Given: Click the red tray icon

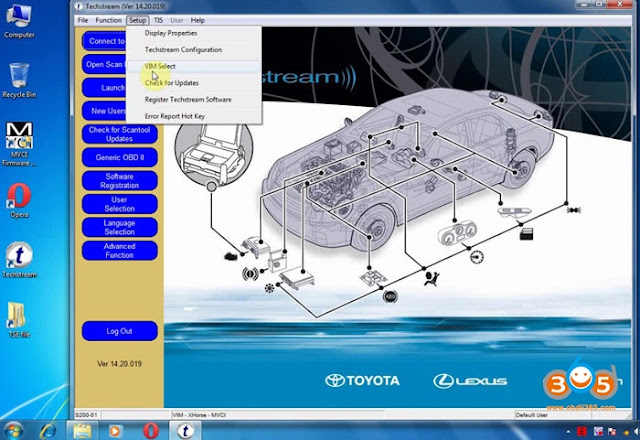Looking at the screenshot, I should coord(581,431).
